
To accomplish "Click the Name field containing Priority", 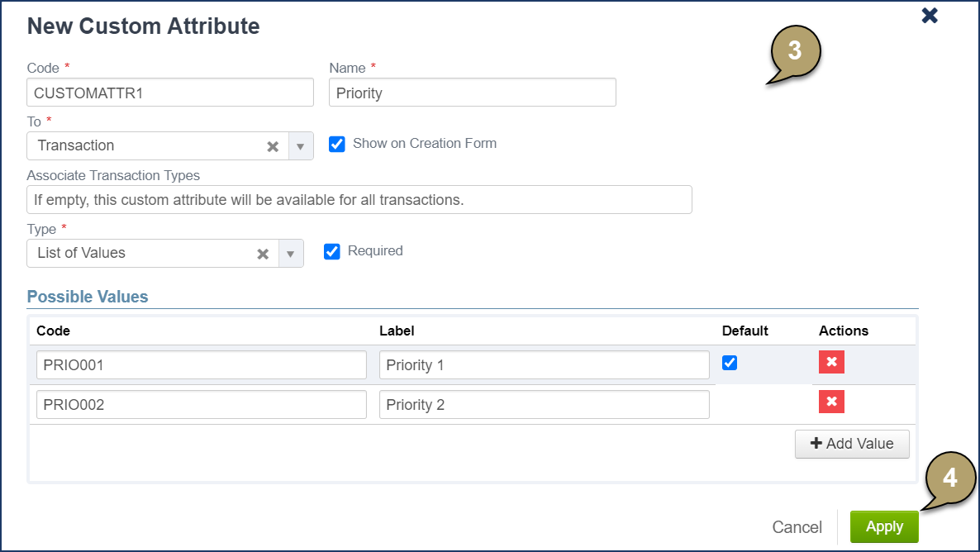I will 472,93.
